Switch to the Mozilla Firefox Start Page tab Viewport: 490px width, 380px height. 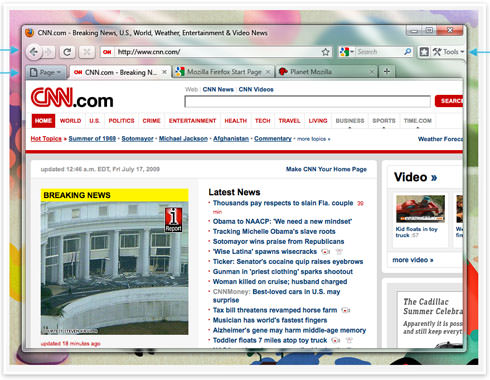coord(223,72)
